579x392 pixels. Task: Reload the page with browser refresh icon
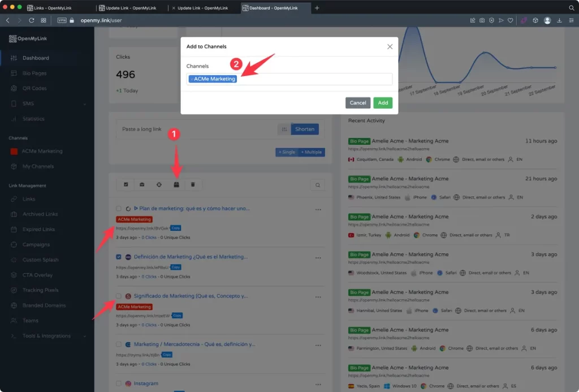(x=32, y=20)
